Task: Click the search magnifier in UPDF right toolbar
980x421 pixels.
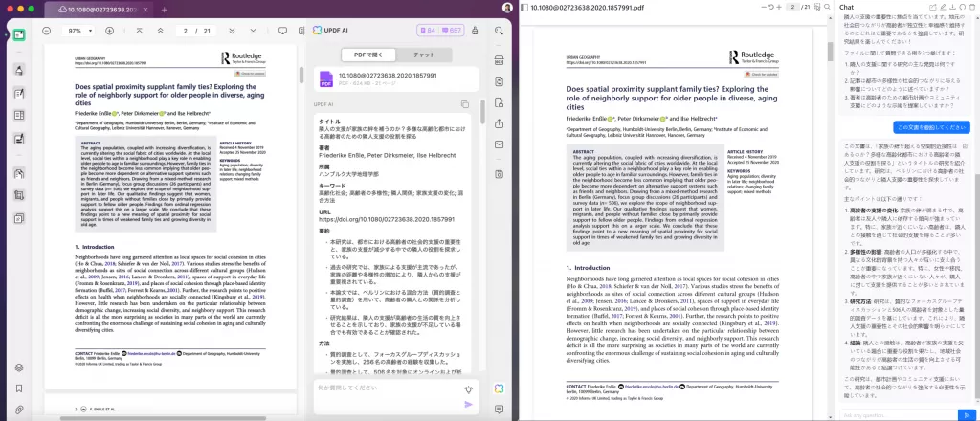Action: point(499,31)
